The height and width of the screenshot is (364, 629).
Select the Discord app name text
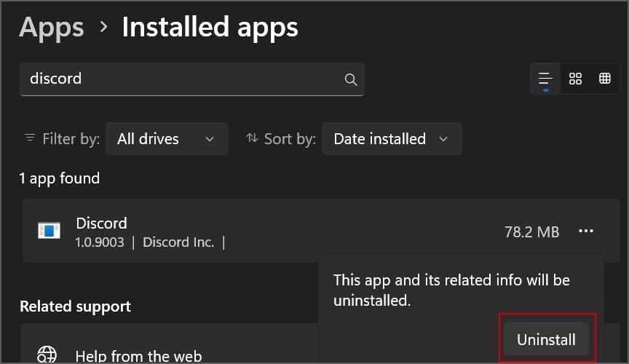click(101, 223)
